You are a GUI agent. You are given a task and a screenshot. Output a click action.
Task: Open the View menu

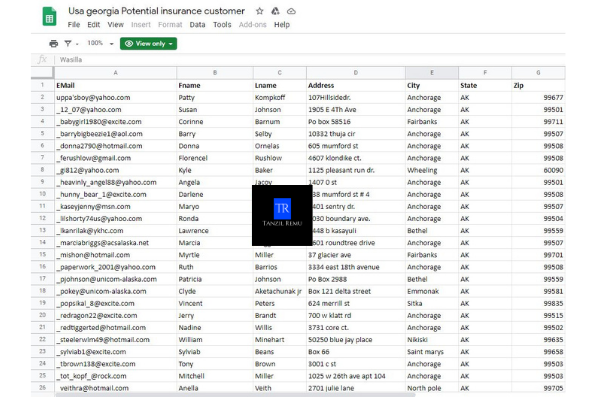pos(116,24)
